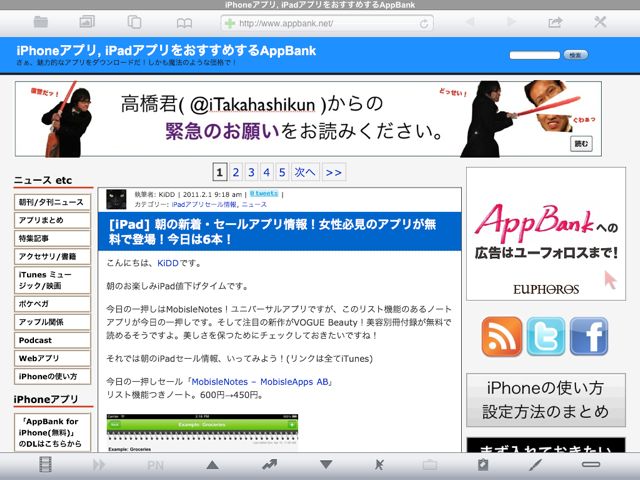Click the 検索 search button

click(576, 55)
